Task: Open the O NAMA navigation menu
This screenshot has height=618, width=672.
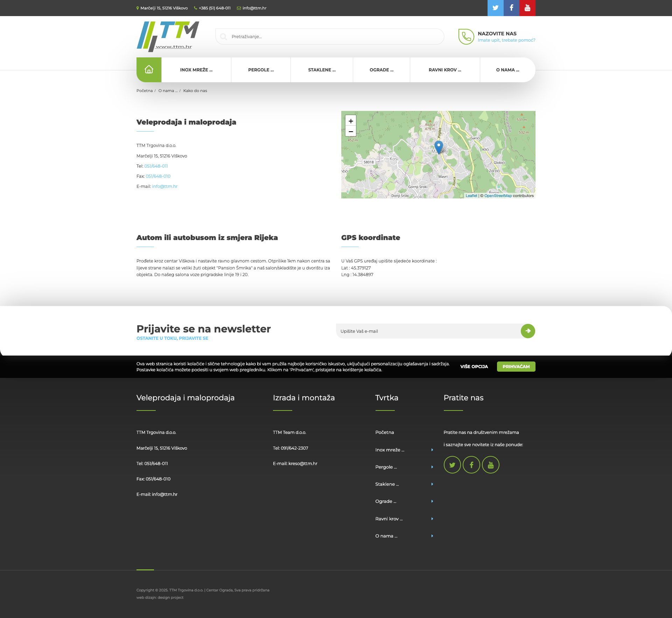Action: click(507, 70)
